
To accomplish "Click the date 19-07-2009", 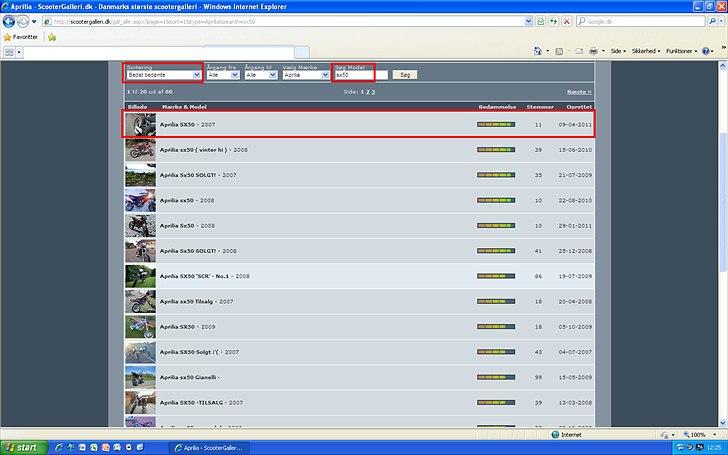I will click(575, 276).
